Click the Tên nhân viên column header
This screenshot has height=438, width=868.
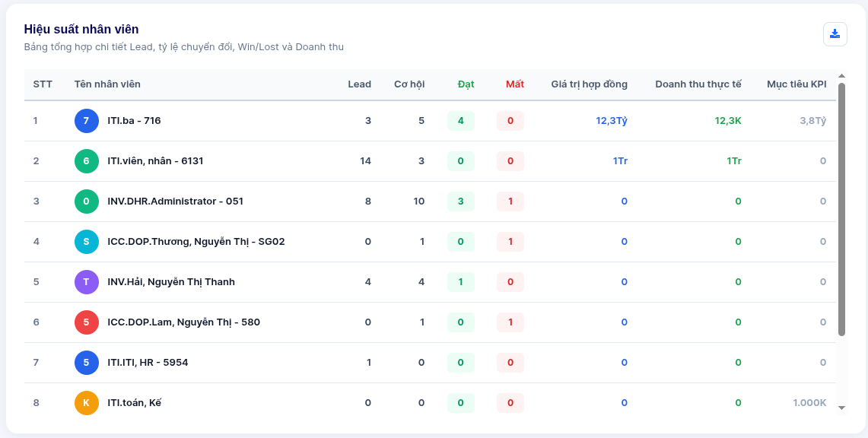107,84
